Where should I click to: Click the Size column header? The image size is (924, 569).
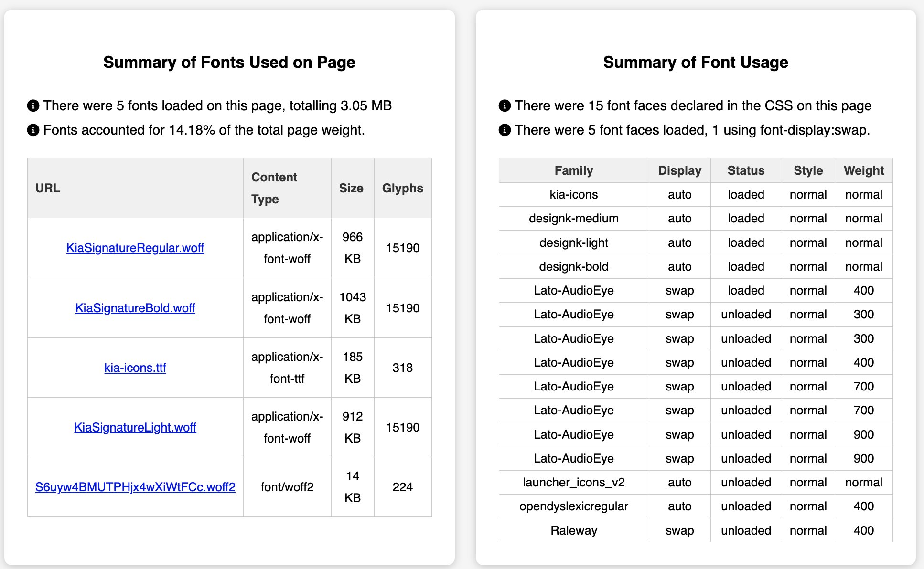(x=352, y=188)
